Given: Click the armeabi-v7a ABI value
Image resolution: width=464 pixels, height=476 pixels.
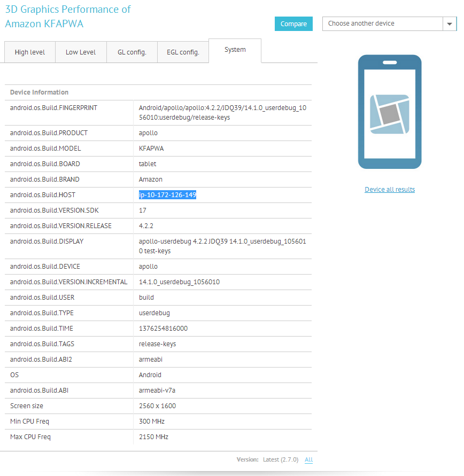Looking at the screenshot, I should pos(157,391).
